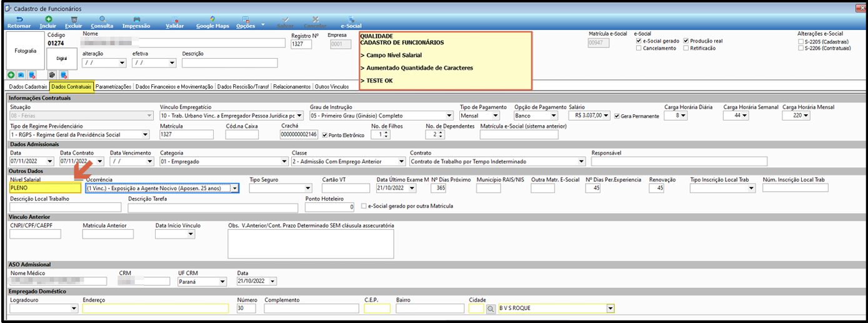Uncheck e-Social gerado checkbox

[x=638, y=41]
